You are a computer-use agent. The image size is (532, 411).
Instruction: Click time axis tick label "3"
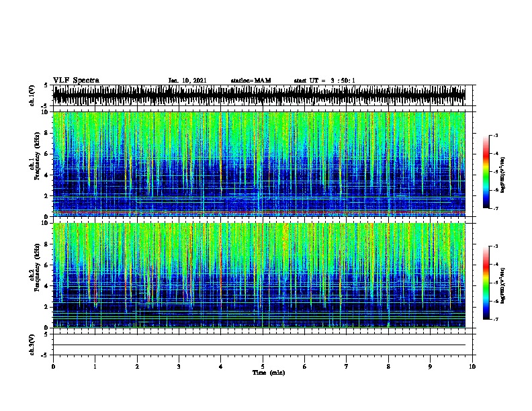(179, 367)
